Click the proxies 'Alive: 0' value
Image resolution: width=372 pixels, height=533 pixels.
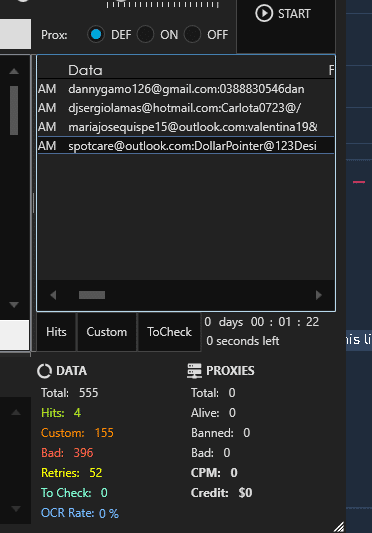pyautogui.click(x=213, y=413)
